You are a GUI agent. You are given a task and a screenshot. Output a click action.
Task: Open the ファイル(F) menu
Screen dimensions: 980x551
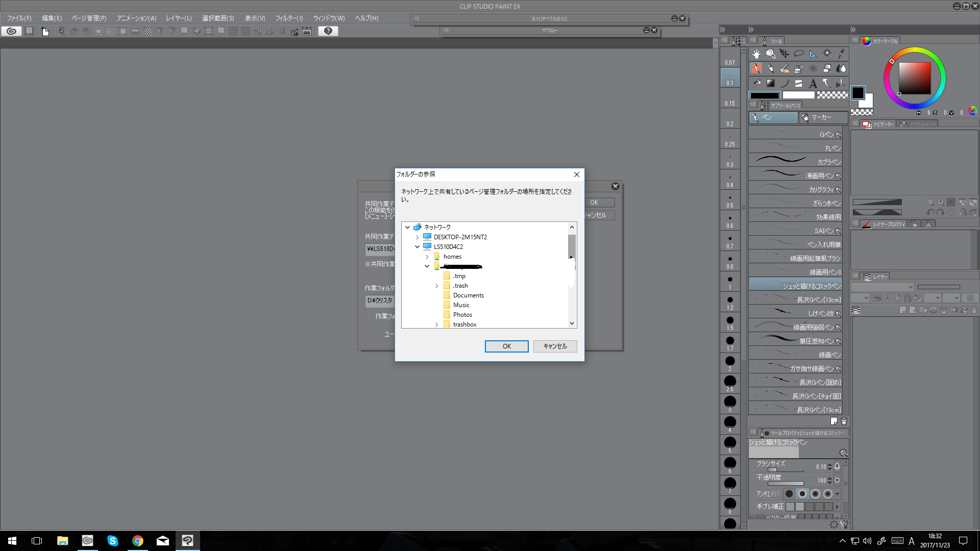point(19,18)
